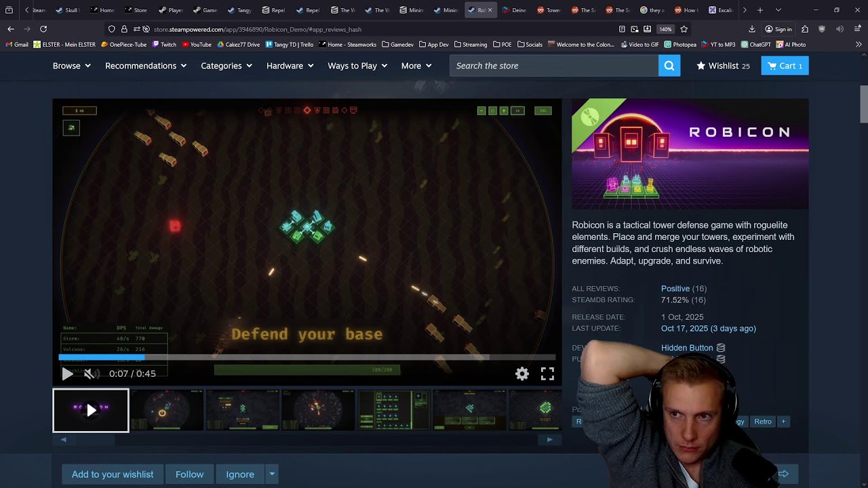The image size is (868, 488).
Task: Click Add to your wishlist
Action: [113, 474]
